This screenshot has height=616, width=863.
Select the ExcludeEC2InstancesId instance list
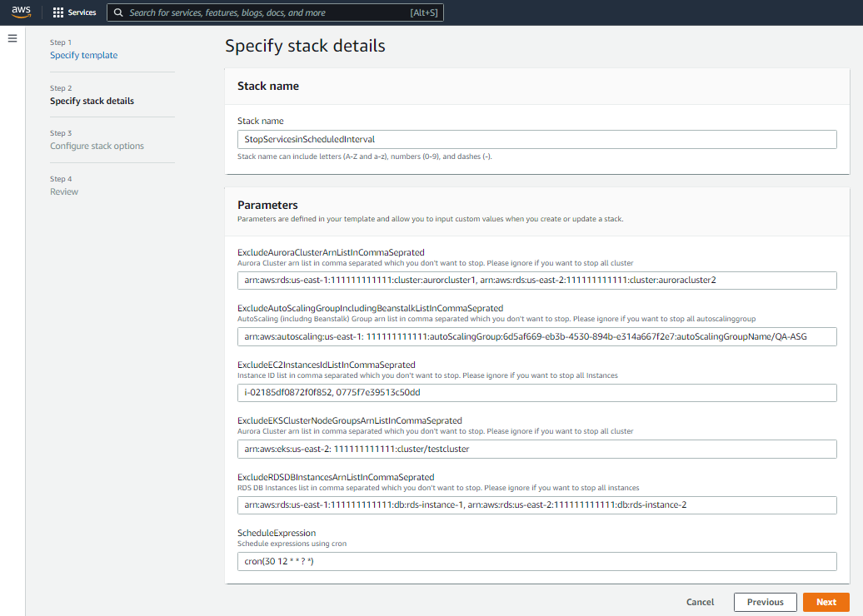537,393
